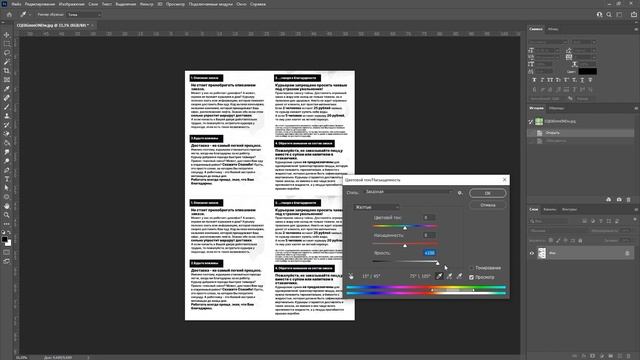The image size is (640, 360).
Task: Activate on-image adjustment hand icon in dialog
Action: pos(351,276)
